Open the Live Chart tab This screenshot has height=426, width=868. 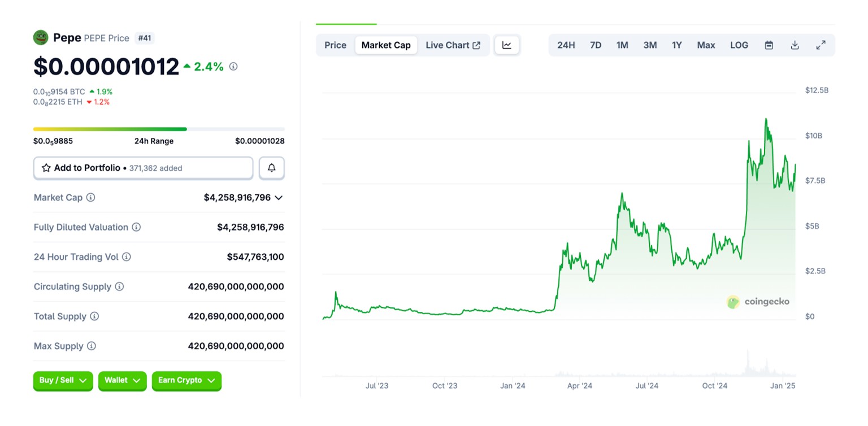(453, 45)
